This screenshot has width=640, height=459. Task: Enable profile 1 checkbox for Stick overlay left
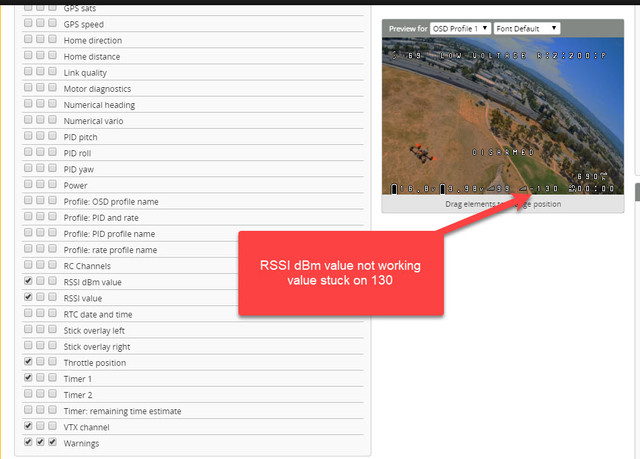(28, 329)
